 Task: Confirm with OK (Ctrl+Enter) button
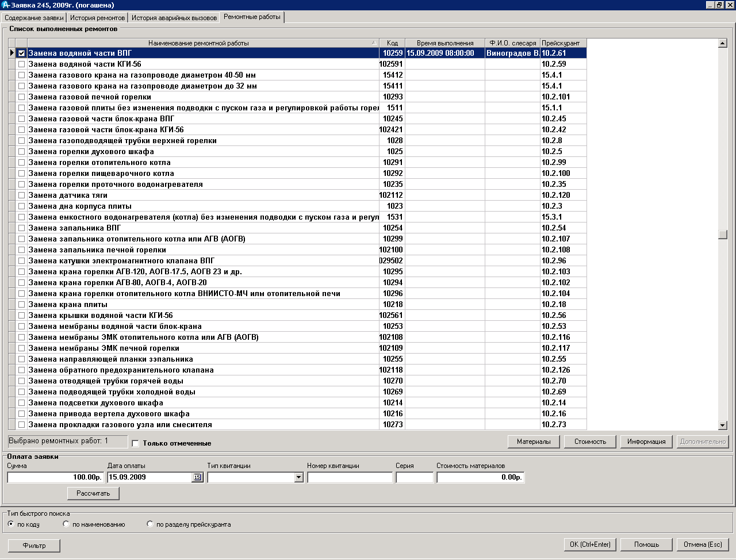[x=590, y=544]
